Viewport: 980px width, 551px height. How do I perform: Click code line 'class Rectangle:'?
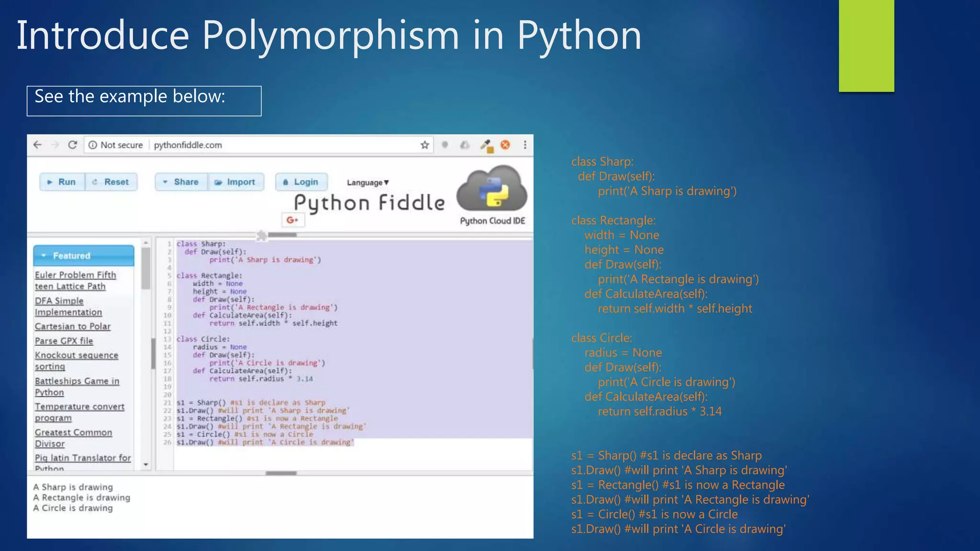click(x=210, y=275)
